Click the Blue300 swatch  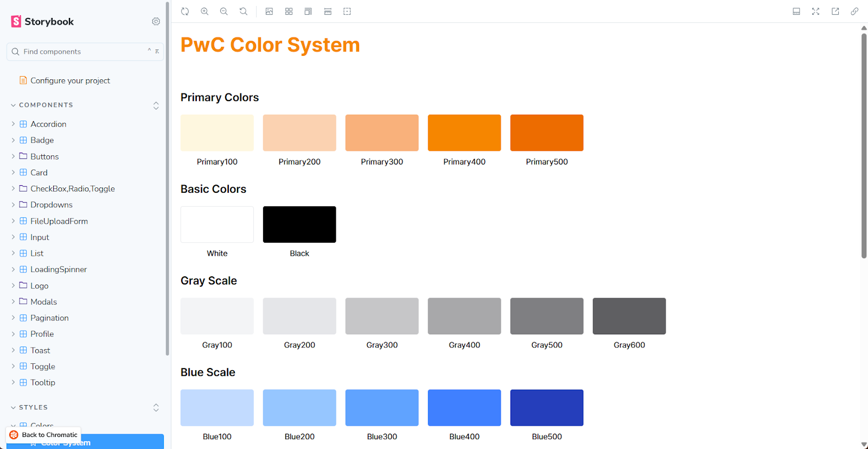point(382,408)
